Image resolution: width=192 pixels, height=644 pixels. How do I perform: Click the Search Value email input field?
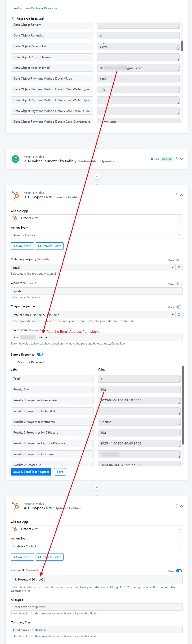tap(97, 337)
